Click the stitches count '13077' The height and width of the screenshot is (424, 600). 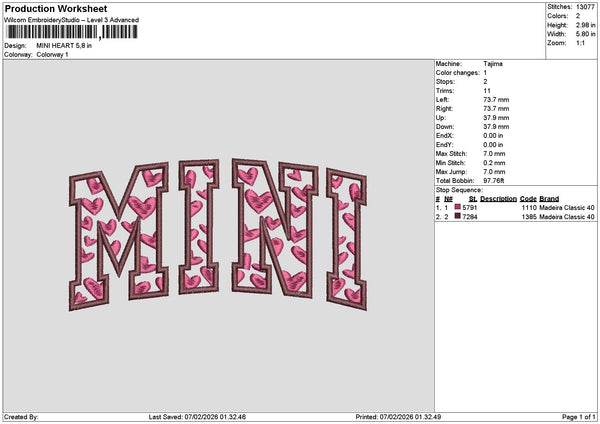pyautogui.click(x=585, y=7)
